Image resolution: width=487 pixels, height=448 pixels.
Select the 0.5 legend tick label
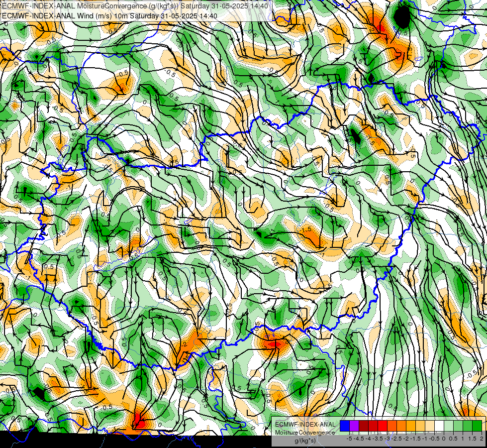tap(454, 439)
